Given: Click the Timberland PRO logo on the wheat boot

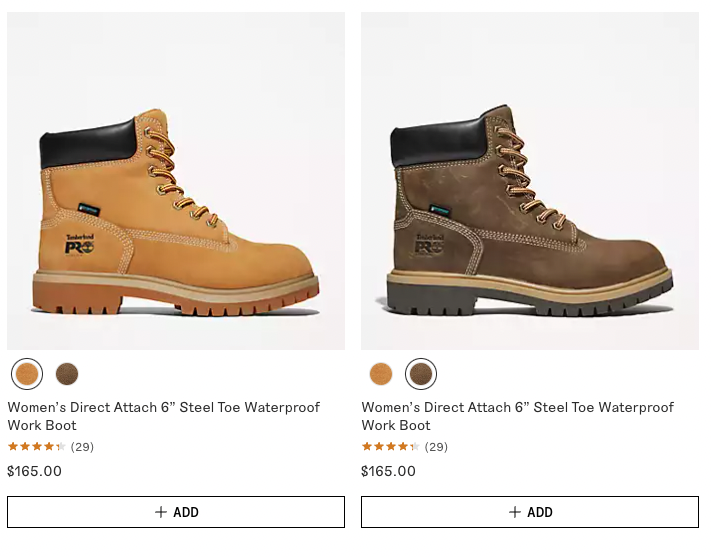Looking at the screenshot, I should 80,243.
